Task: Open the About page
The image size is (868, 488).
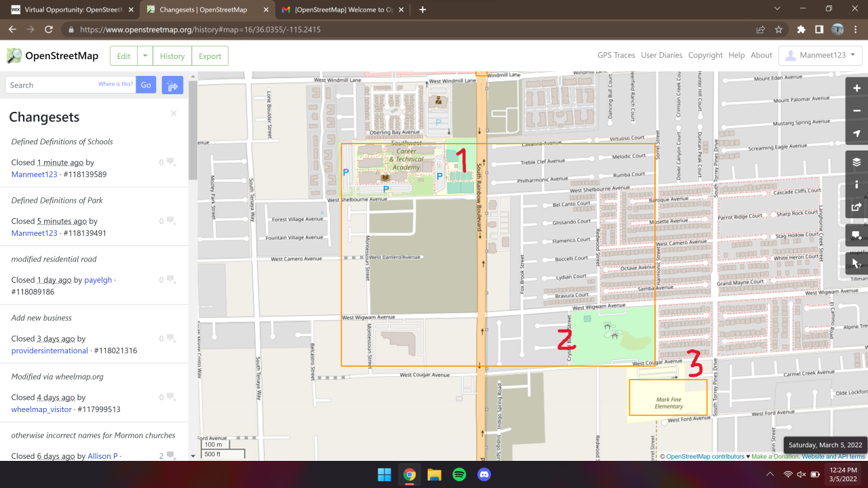Action: (x=762, y=56)
